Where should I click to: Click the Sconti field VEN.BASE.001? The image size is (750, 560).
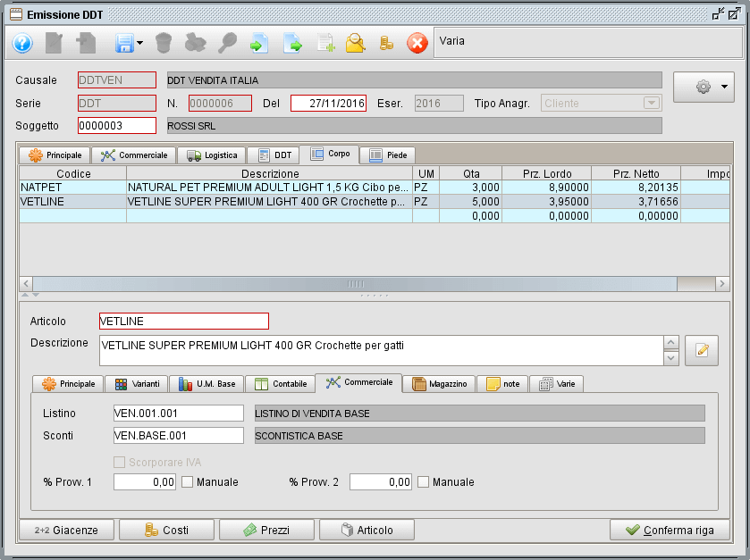coord(179,435)
